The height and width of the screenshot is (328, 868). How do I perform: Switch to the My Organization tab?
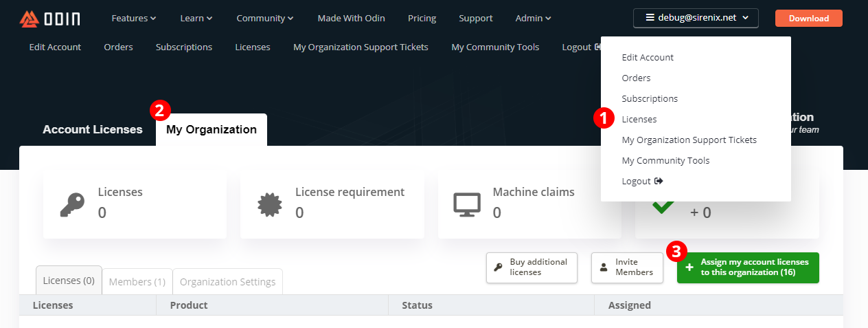click(x=212, y=129)
